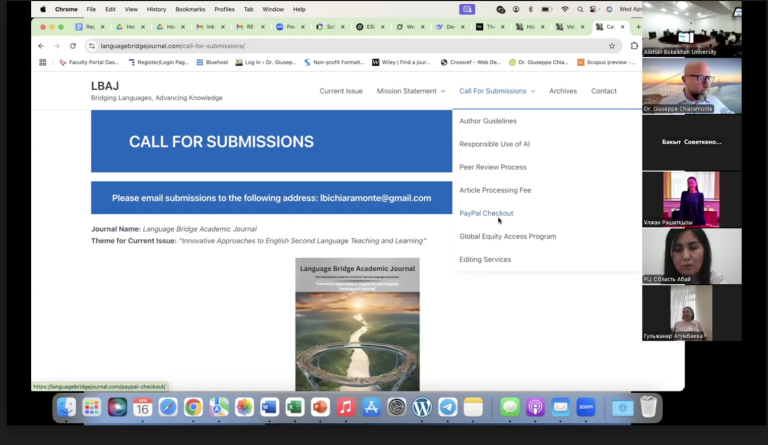Open the Peer Review Process page

coord(493,167)
